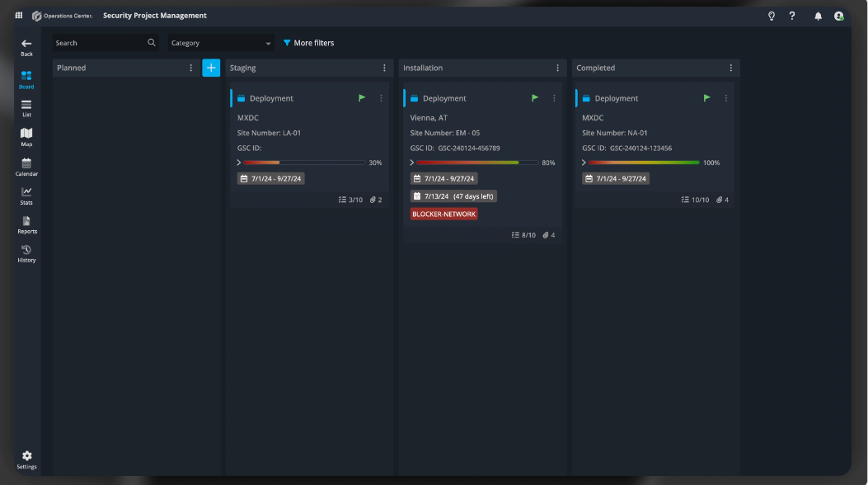Open the 3/10 checklist count
The image size is (868, 485).
point(350,200)
